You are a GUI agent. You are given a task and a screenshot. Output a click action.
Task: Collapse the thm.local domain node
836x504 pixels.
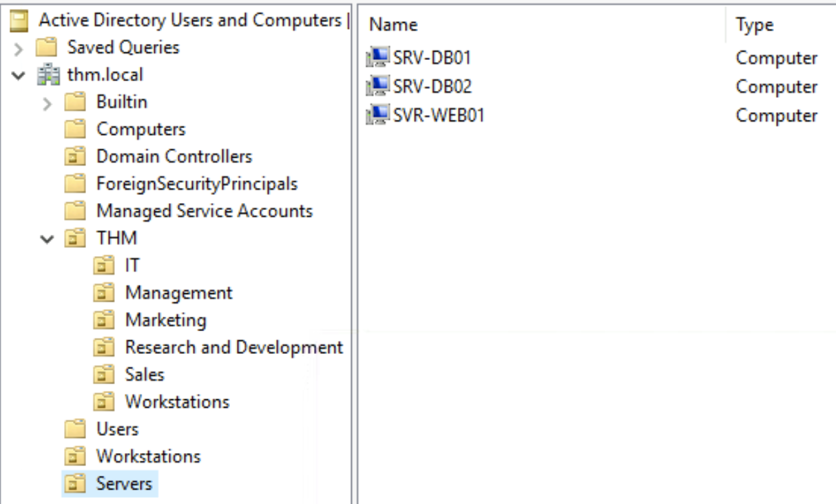(19, 75)
